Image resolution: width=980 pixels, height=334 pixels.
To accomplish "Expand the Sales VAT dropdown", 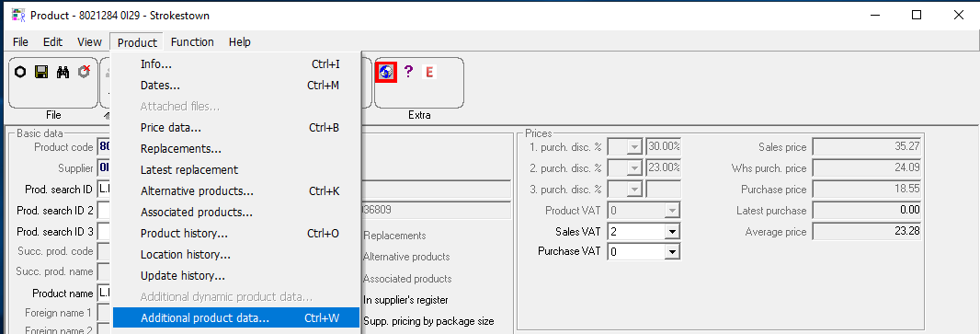I will (673, 232).
